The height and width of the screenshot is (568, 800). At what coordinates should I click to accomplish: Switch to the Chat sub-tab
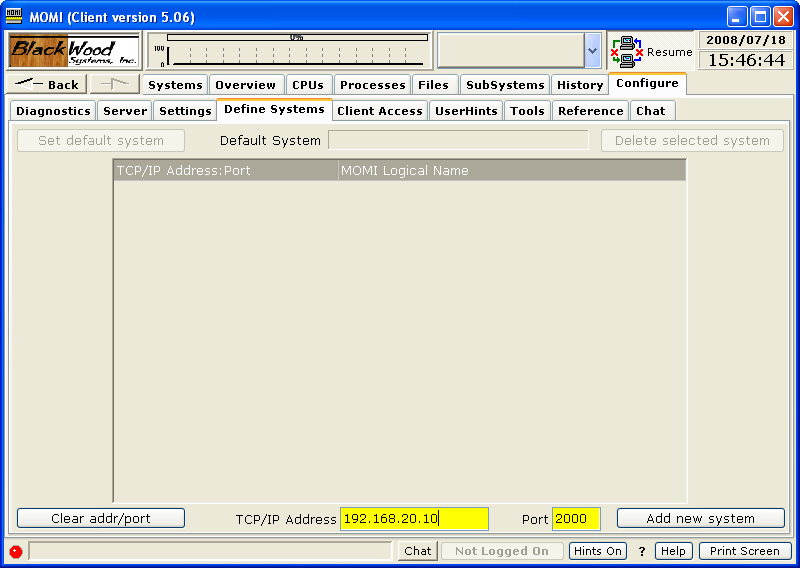pyautogui.click(x=651, y=111)
